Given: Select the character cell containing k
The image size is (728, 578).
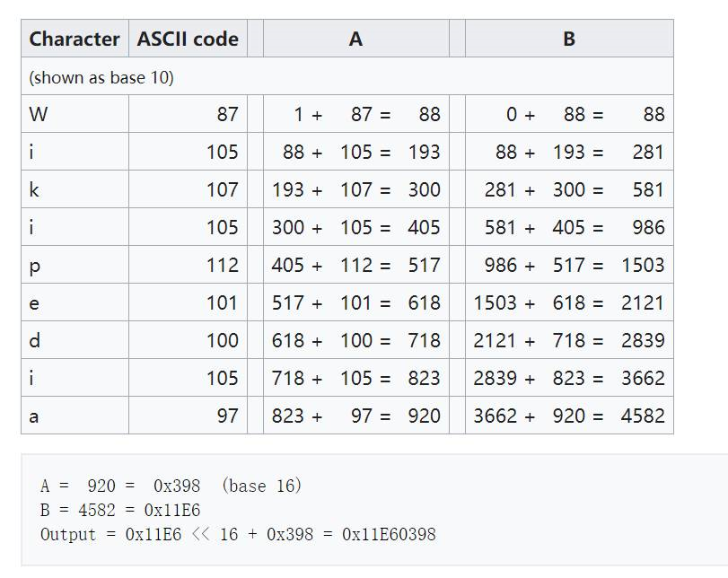Looking at the screenshot, I should pyautogui.click(x=34, y=189).
